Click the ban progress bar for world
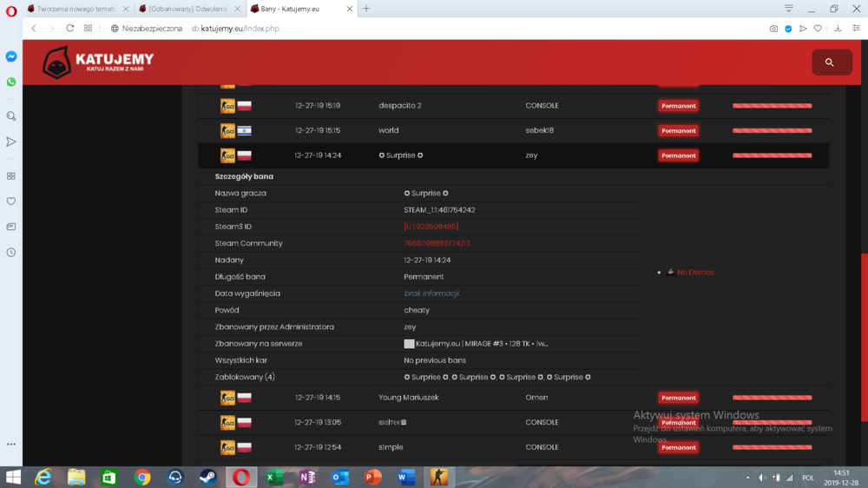868x488 pixels. click(772, 131)
